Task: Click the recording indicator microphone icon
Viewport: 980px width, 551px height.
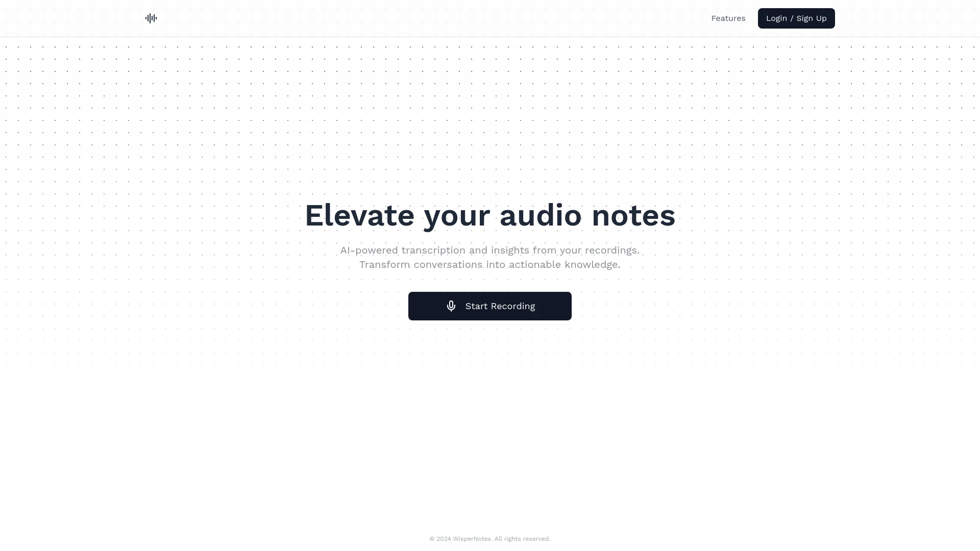Action: coord(451,306)
